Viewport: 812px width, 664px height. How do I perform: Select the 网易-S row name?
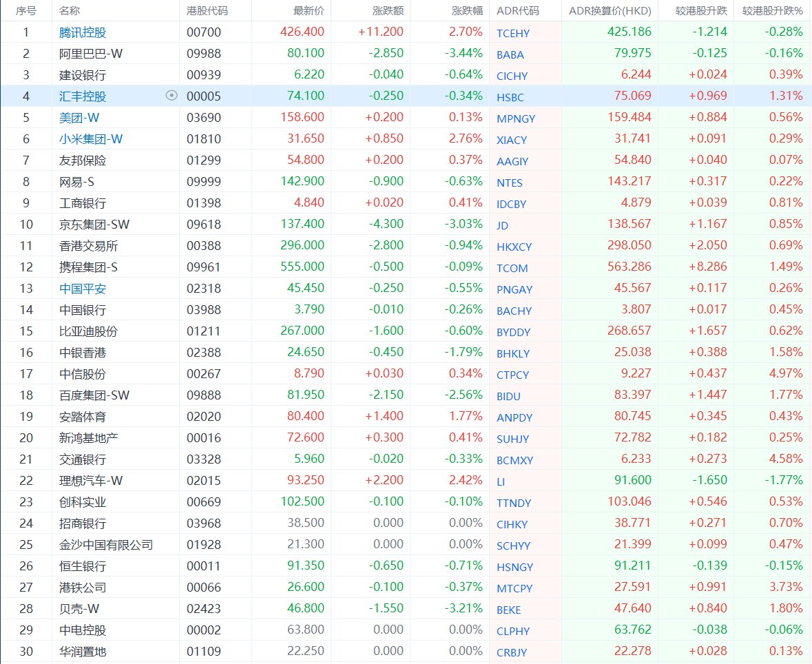tap(76, 182)
